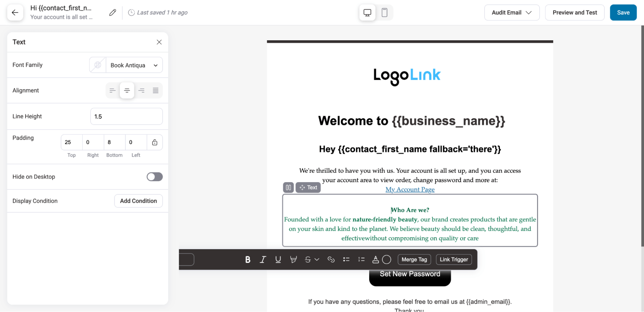Create a numbered list
The width and height of the screenshot is (644, 312).
pyautogui.click(x=361, y=259)
